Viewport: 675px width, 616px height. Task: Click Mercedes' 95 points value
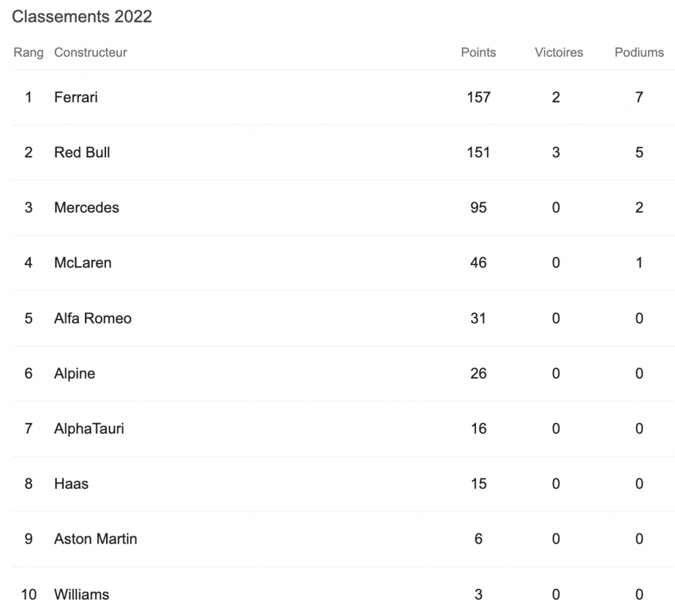click(478, 208)
